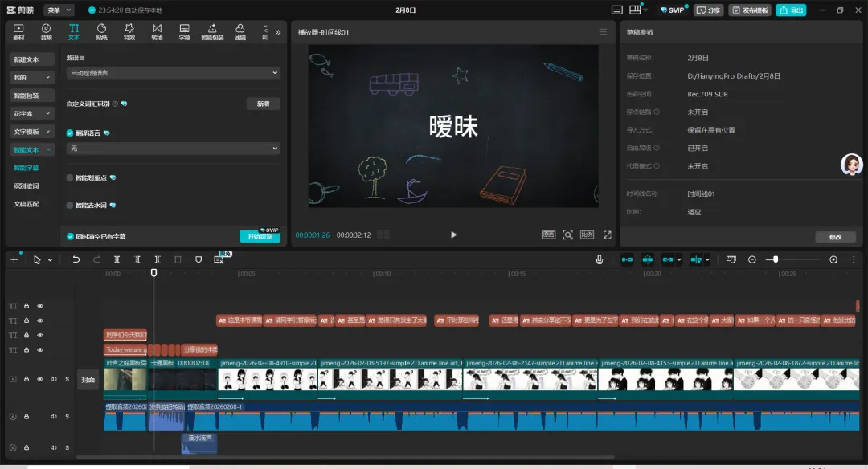Select the 特效 effects icon in top toolbar
Screen dimensions: 868x469
coord(129,32)
